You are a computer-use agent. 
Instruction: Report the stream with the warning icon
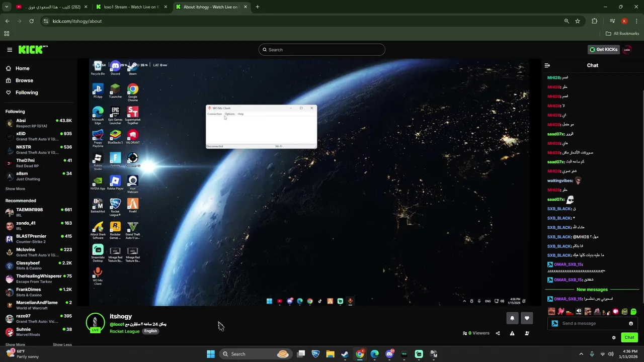click(512, 333)
